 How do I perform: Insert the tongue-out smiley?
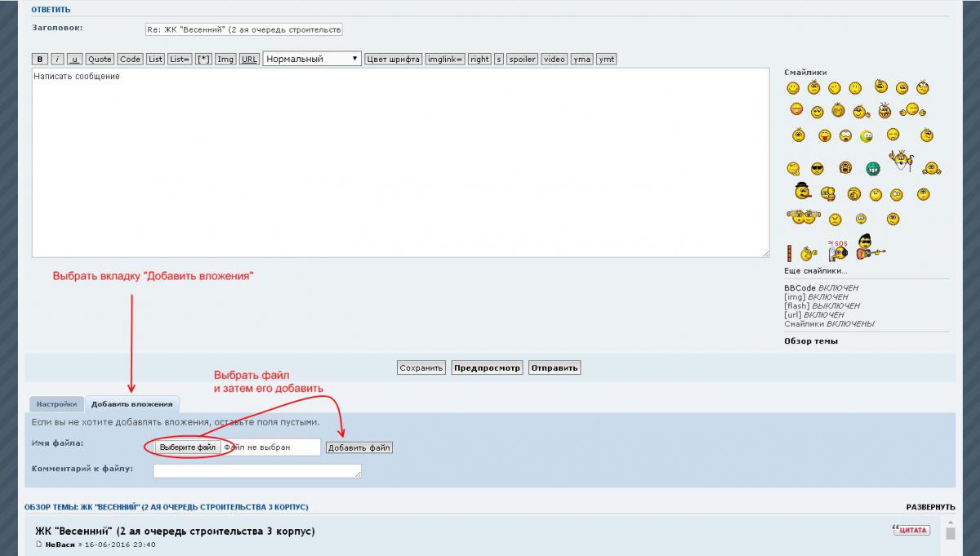(x=825, y=136)
